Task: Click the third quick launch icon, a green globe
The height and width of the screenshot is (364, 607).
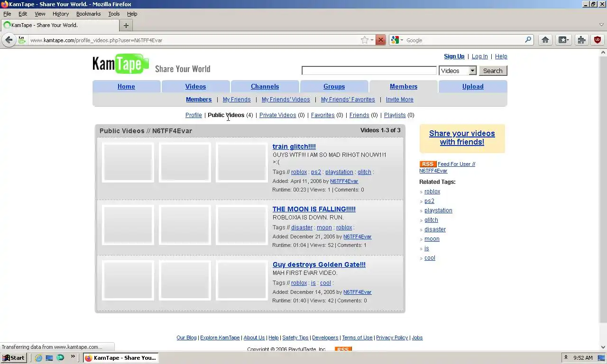Action: [60, 358]
